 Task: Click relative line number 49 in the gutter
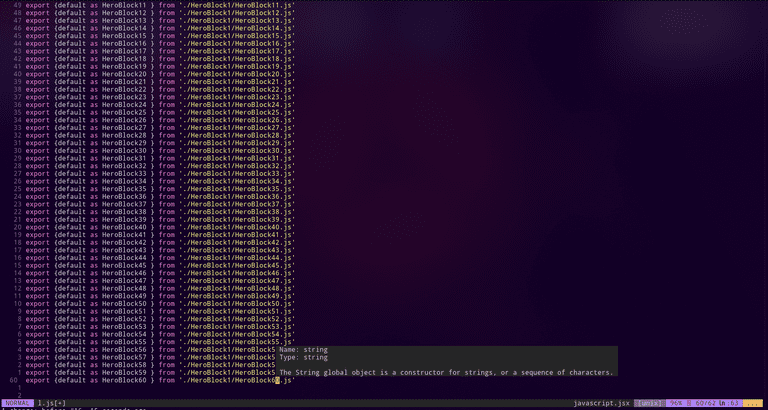point(16,5)
